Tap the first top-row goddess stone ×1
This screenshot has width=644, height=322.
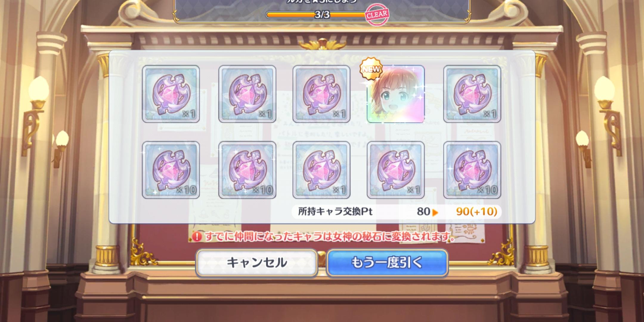click(171, 94)
